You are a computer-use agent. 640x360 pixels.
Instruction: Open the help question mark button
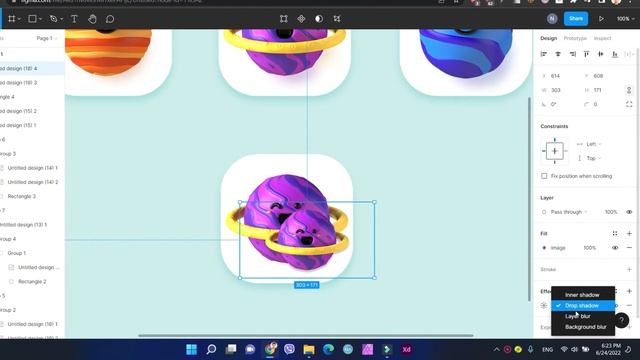coord(621,320)
